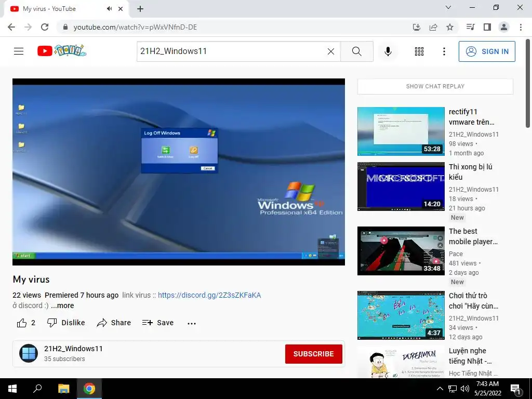This screenshot has height=399, width=532.
Task: Open Windows notification center
Action: pyautogui.click(x=515, y=389)
